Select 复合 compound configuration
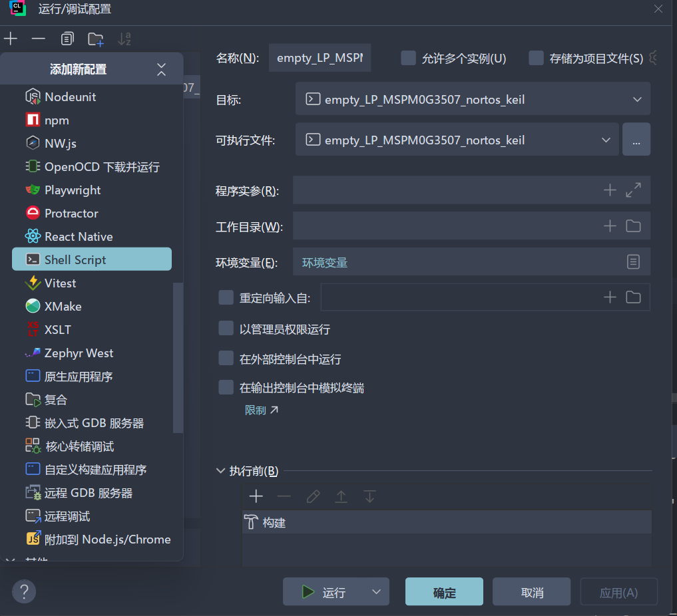677x616 pixels. [92, 399]
